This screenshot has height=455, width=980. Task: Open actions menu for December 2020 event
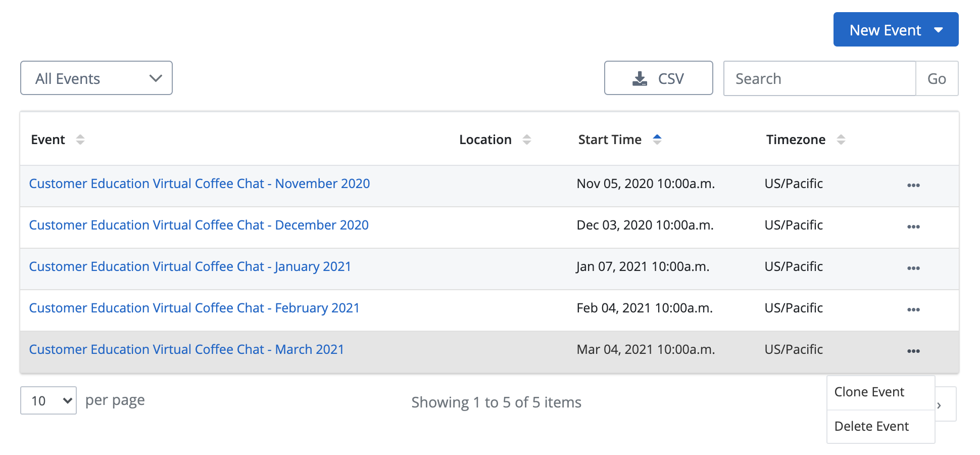(913, 226)
